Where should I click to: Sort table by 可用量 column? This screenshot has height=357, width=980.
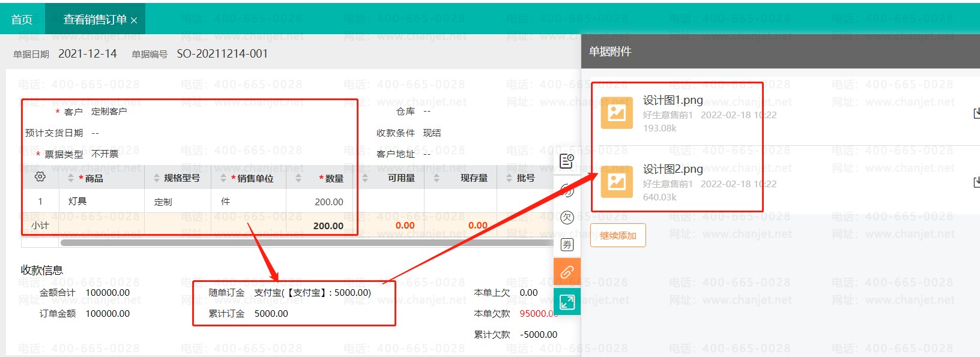365,178
